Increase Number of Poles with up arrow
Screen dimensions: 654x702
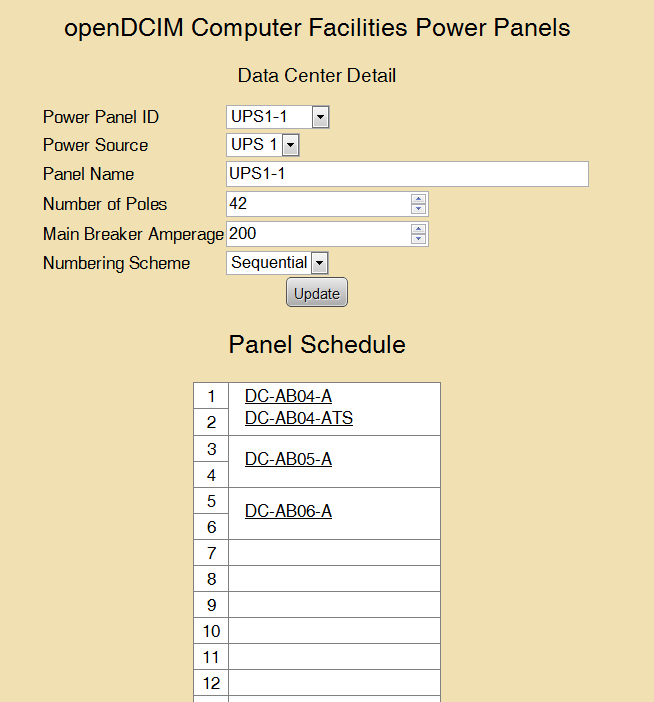[x=418, y=199]
